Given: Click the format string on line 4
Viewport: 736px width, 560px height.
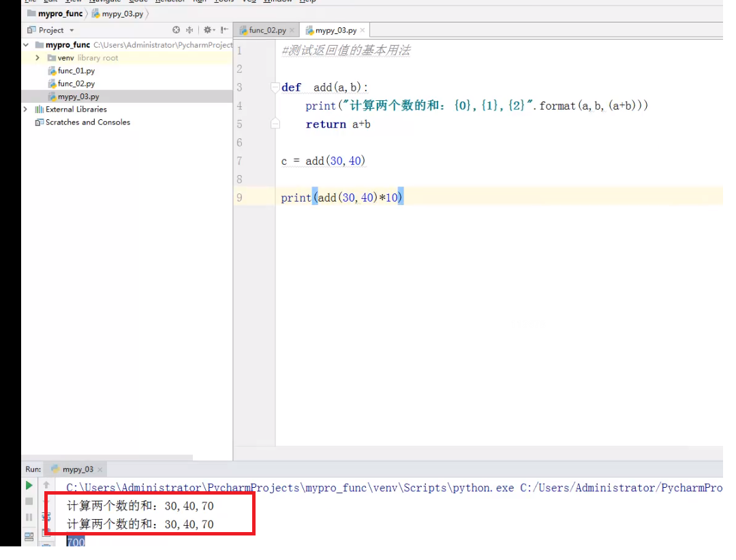Looking at the screenshot, I should tap(438, 106).
